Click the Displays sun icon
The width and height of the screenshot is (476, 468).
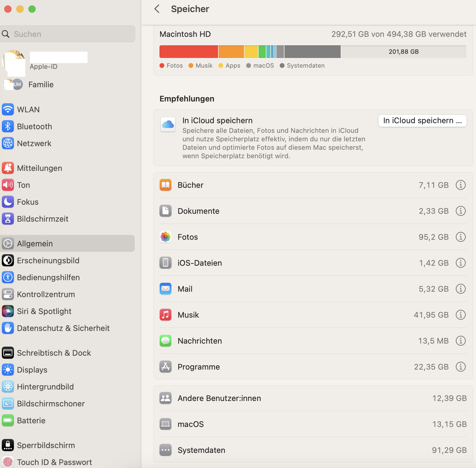point(8,370)
